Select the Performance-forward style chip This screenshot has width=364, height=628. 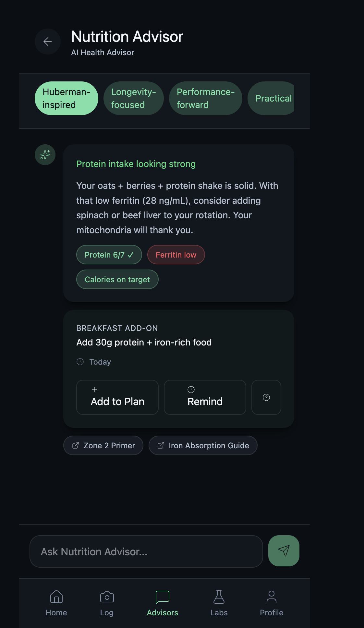tap(205, 98)
